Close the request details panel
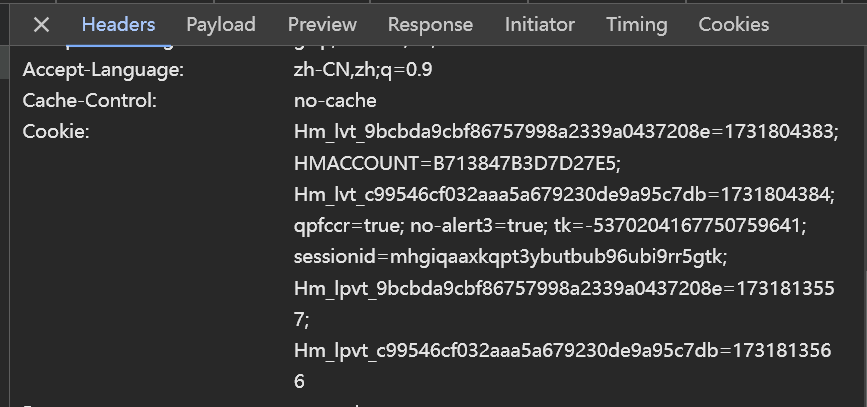 41,24
